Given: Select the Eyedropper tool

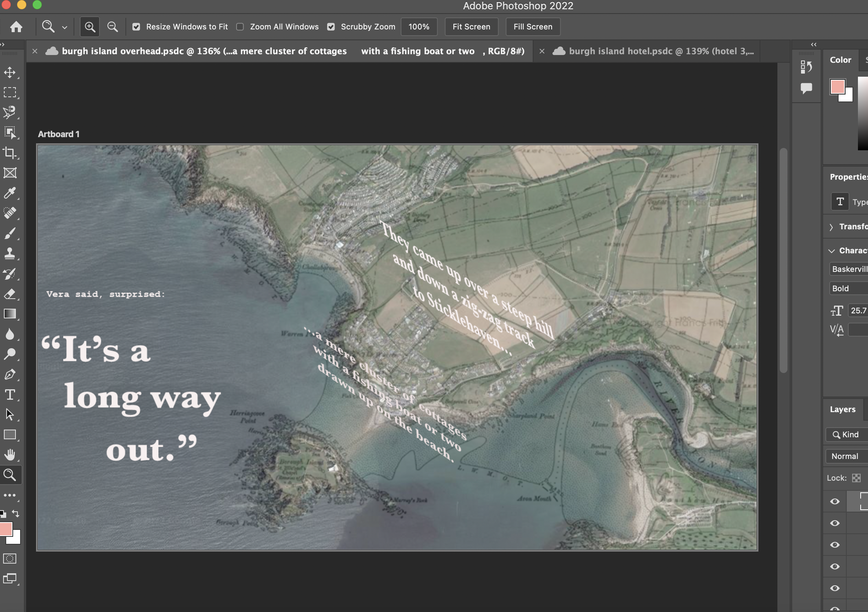Looking at the screenshot, I should coord(10,193).
